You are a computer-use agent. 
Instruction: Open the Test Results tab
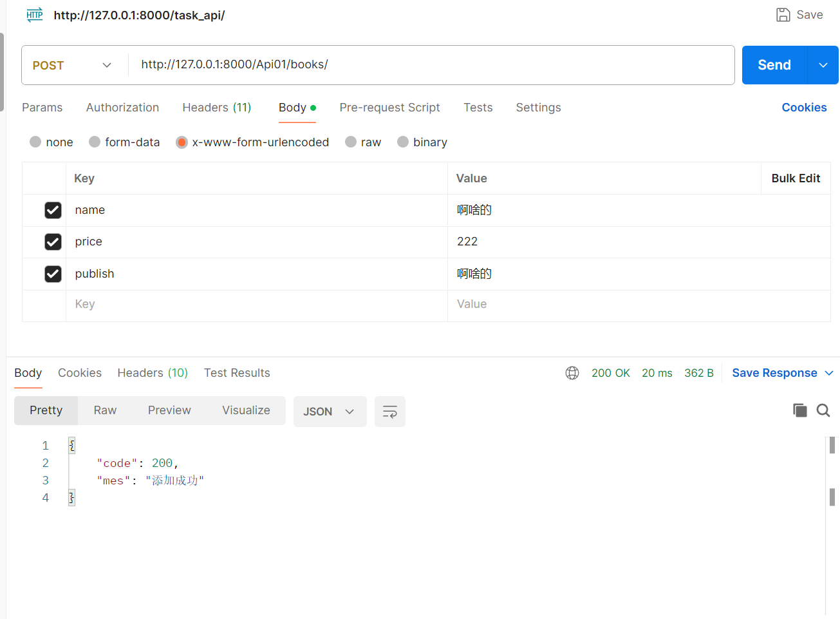(x=237, y=373)
